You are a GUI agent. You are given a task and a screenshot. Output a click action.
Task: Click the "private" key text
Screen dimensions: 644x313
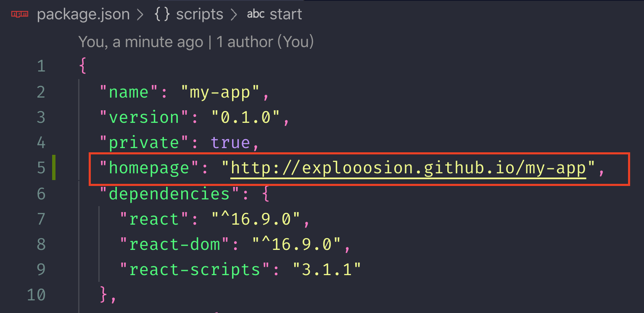coord(144,143)
